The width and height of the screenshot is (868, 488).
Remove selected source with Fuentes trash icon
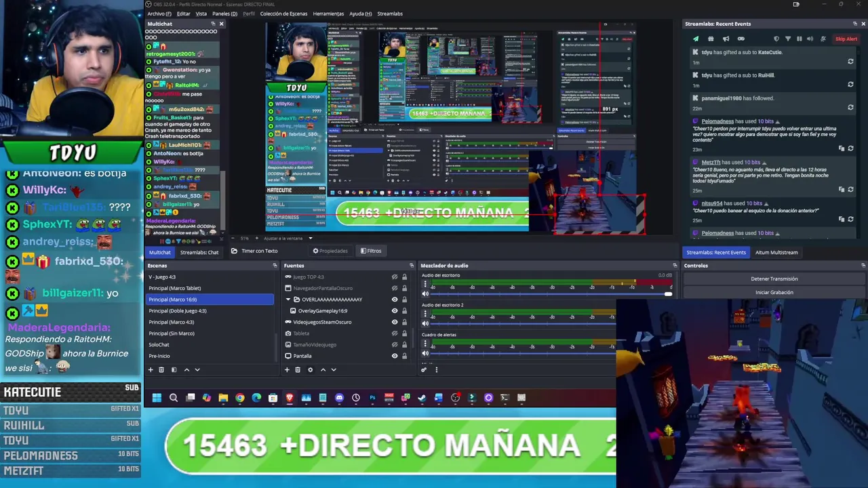coord(297,369)
